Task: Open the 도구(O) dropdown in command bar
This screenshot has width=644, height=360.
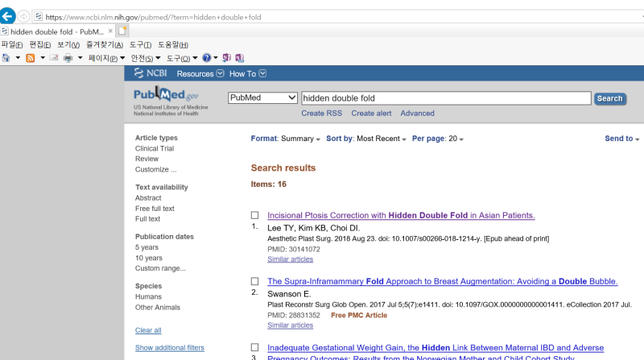Action: point(182,58)
